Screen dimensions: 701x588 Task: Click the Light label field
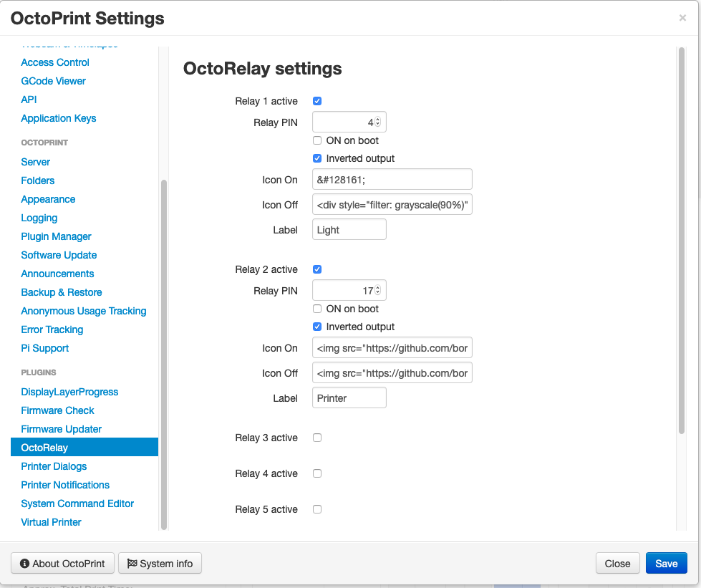349,229
